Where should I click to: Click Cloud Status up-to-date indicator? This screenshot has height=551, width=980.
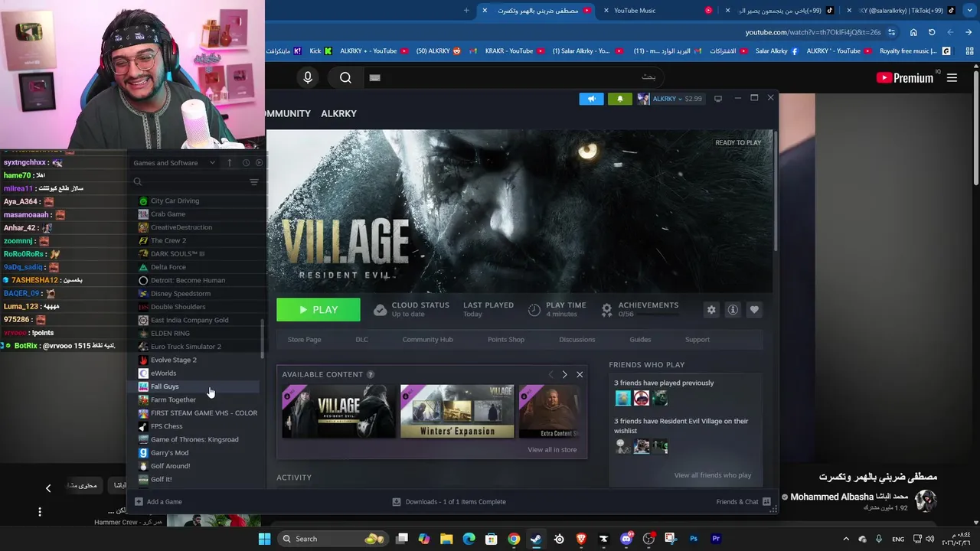point(412,309)
